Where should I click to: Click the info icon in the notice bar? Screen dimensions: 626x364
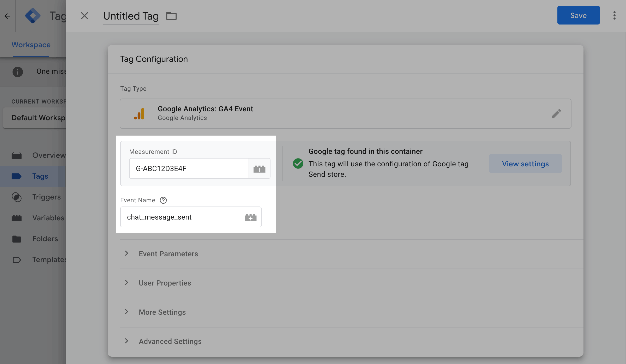[18, 72]
